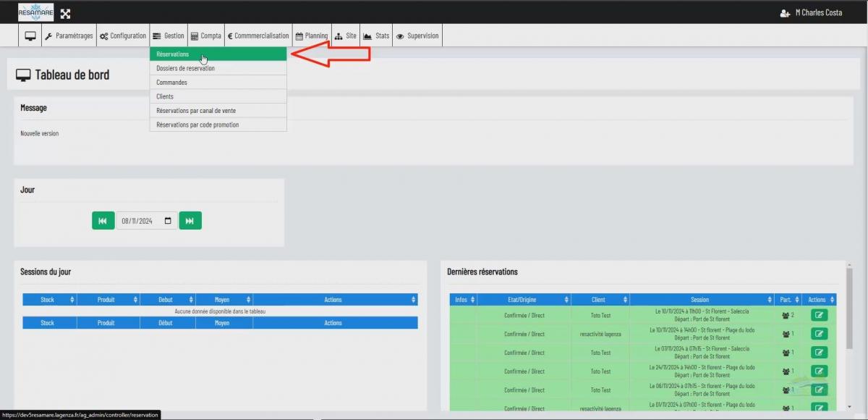The image size is (868, 420).
Task: Click Confirmée / Direct in 24/11/2024 row
Action: [x=524, y=371]
